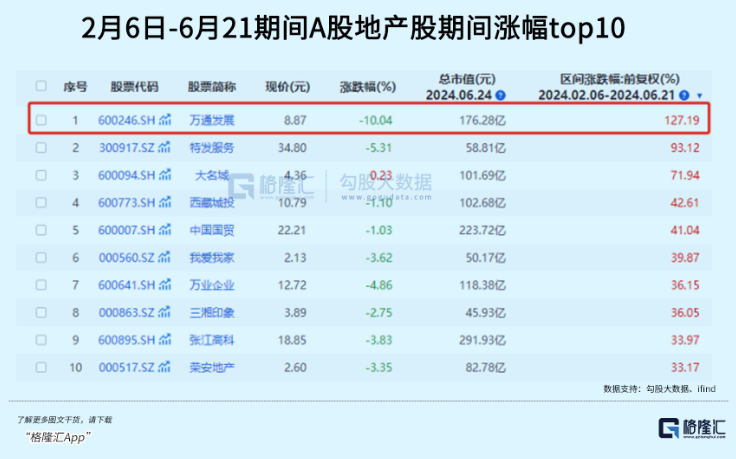
Task: Open trend chart icon for 600094.SH
Action: 165,175
